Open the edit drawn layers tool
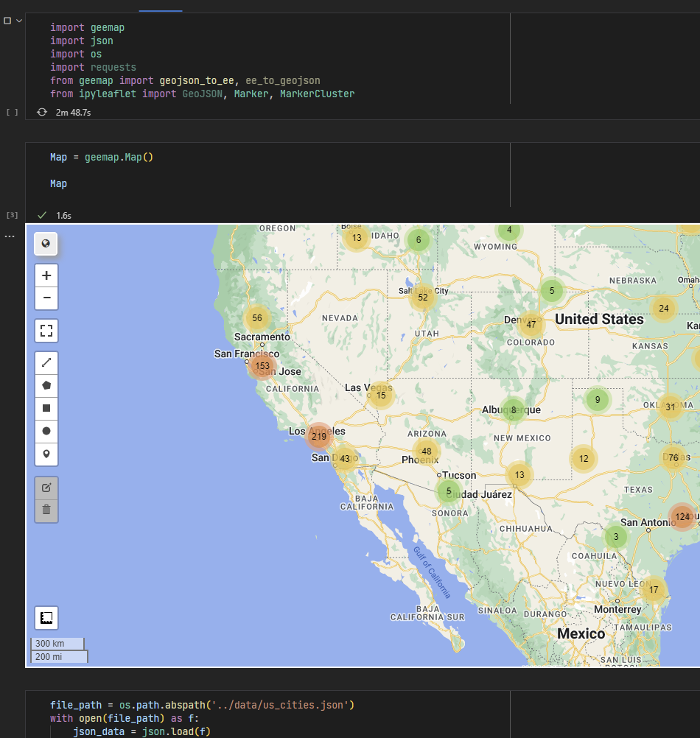The width and height of the screenshot is (700, 738). (46, 487)
